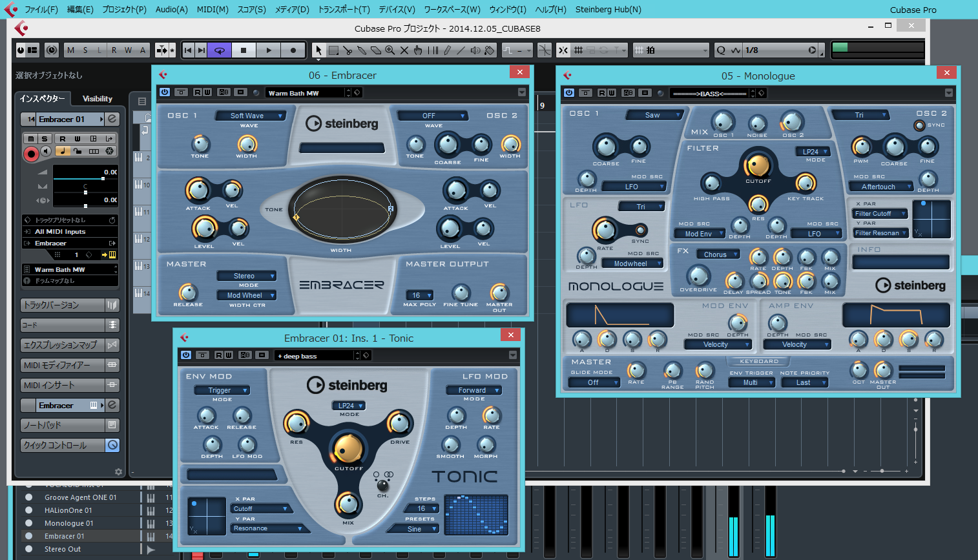Open Embracer Mod Wheel width control dropdown
Image resolution: width=978 pixels, height=560 pixels.
click(x=247, y=296)
